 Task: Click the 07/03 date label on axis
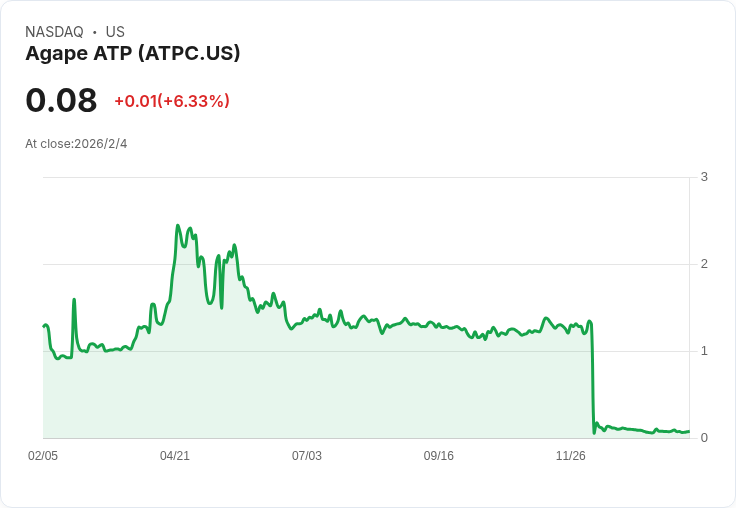pyautogui.click(x=307, y=455)
